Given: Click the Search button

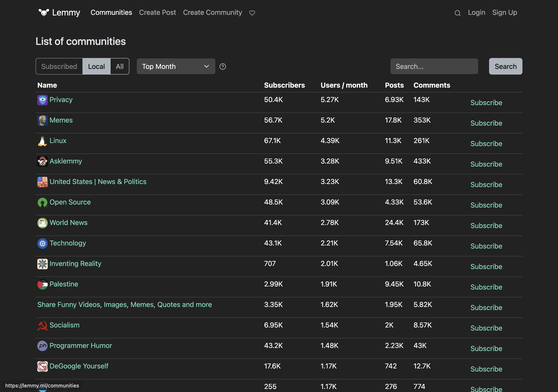Looking at the screenshot, I should click(506, 67).
